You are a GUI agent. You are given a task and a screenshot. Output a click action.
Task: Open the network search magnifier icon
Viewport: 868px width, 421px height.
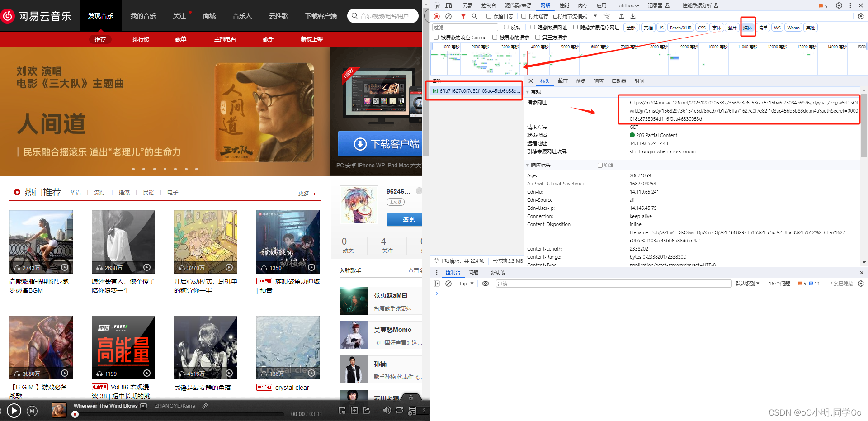click(x=475, y=16)
